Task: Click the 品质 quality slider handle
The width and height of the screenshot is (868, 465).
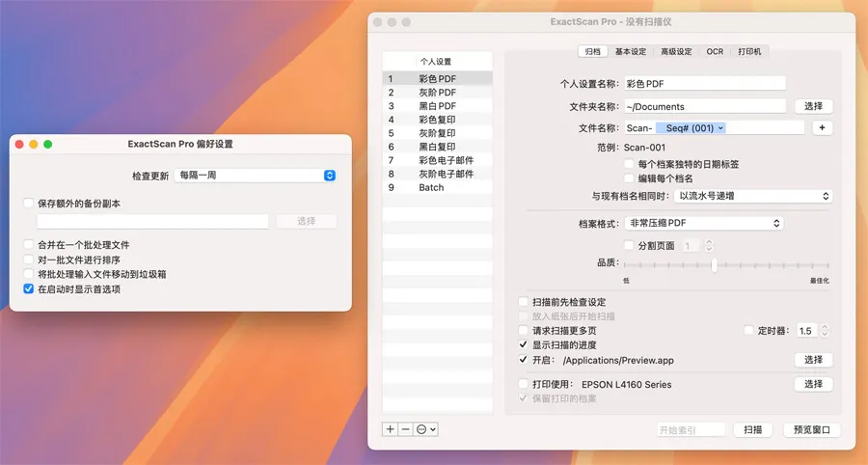Action: (x=713, y=264)
